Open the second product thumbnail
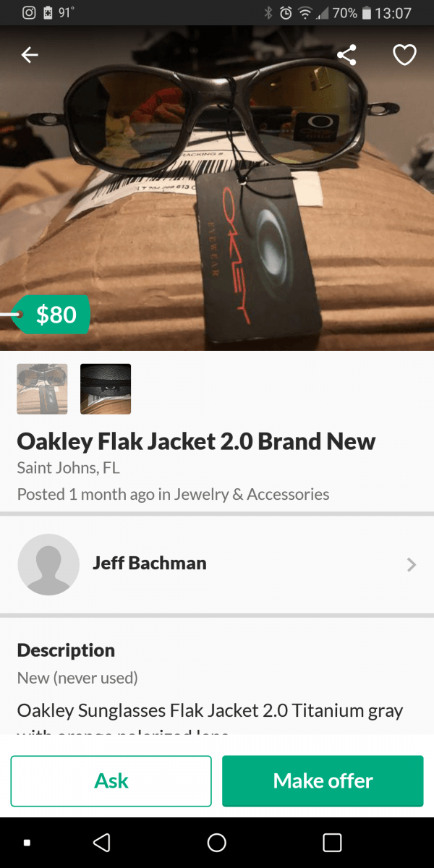Screen dimensions: 434x868 click(x=106, y=389)
